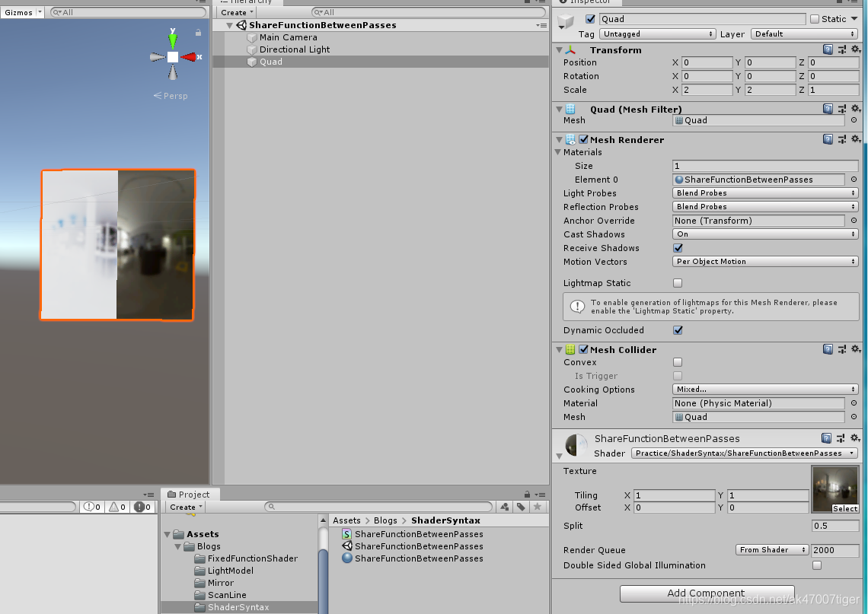This screenshot has width=868, height=614.
Task: Click the Transform component settings gear icon
Action: click(x=856, y=49)
